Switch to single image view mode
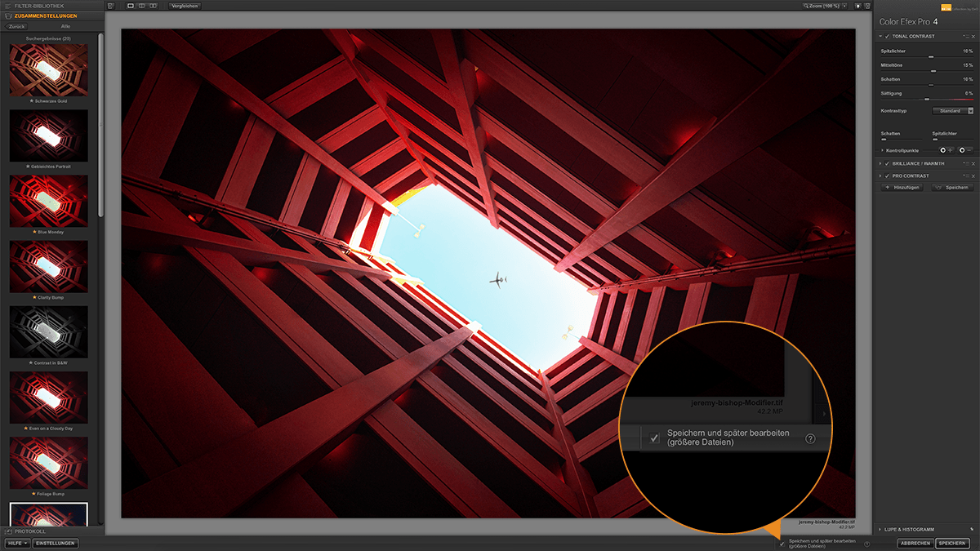Image resolution: width=980 pixels, height=551 pixels. point(131,6)
